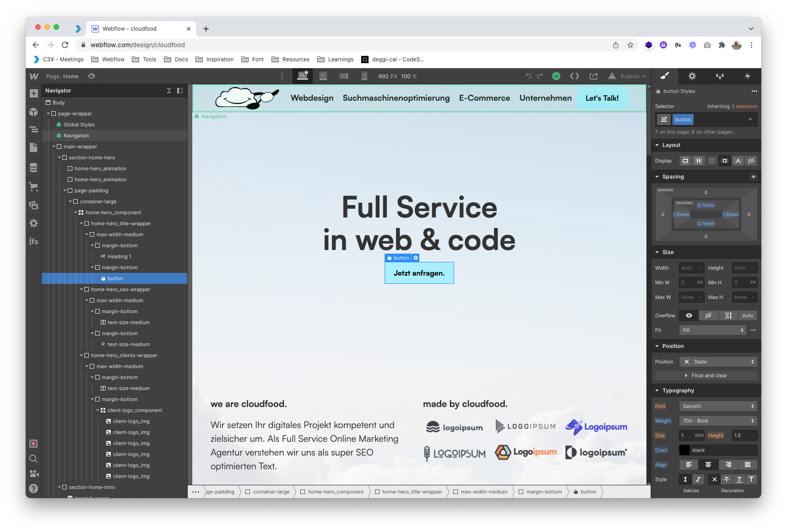Open project Settings gear in left sidebar
Screen dimensions: 787x532
pos(33,223)
